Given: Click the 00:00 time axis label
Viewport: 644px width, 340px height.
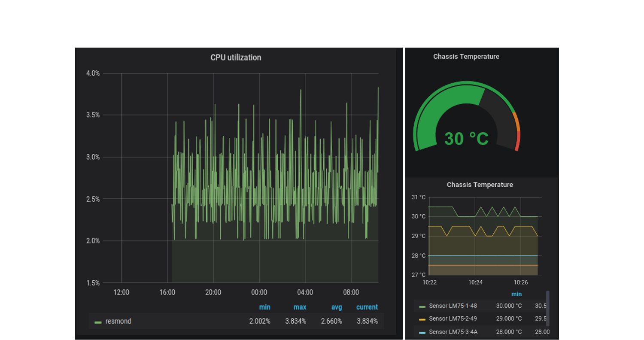Looking at the screenshot, I should point(259,292).
